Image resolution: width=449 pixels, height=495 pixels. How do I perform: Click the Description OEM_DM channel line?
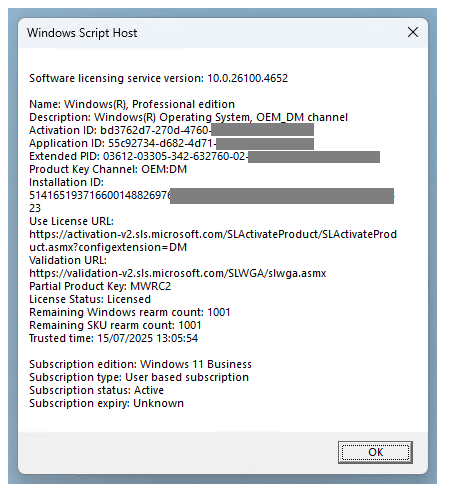point(189,117)
